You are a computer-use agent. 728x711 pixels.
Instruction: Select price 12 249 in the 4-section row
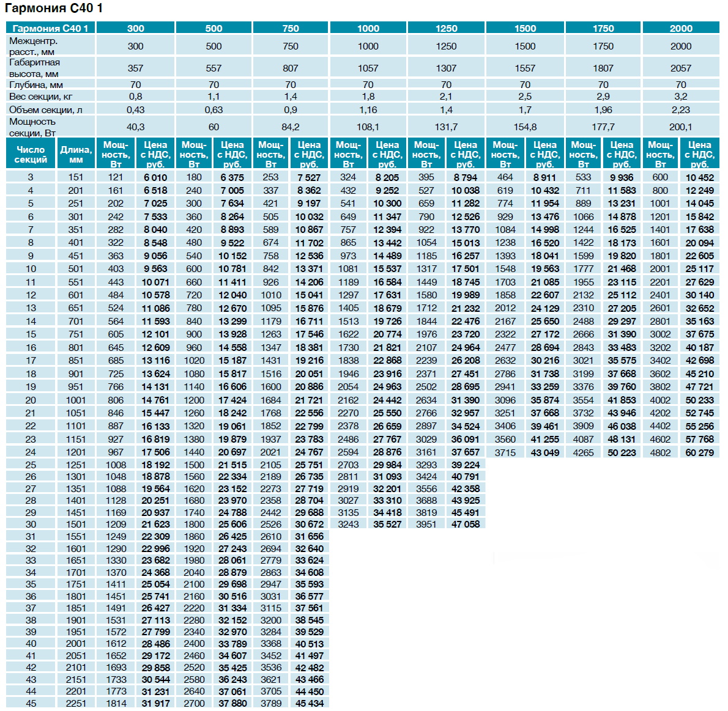pyautogui.click(x=699, y=190)
